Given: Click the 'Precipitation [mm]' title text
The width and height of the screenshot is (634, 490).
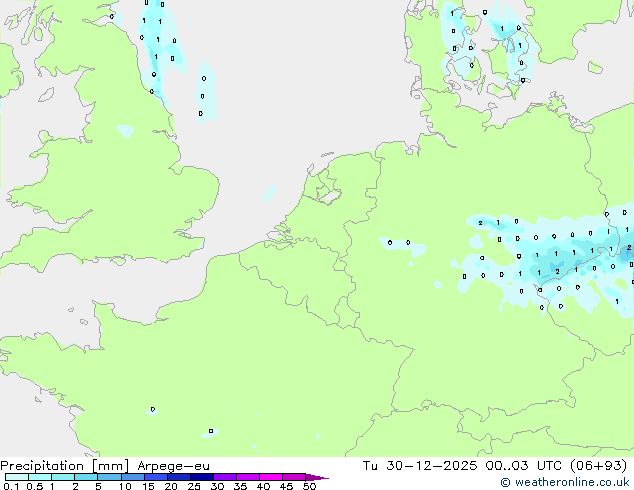Looking at the screenshot, I should coord(65,466).
